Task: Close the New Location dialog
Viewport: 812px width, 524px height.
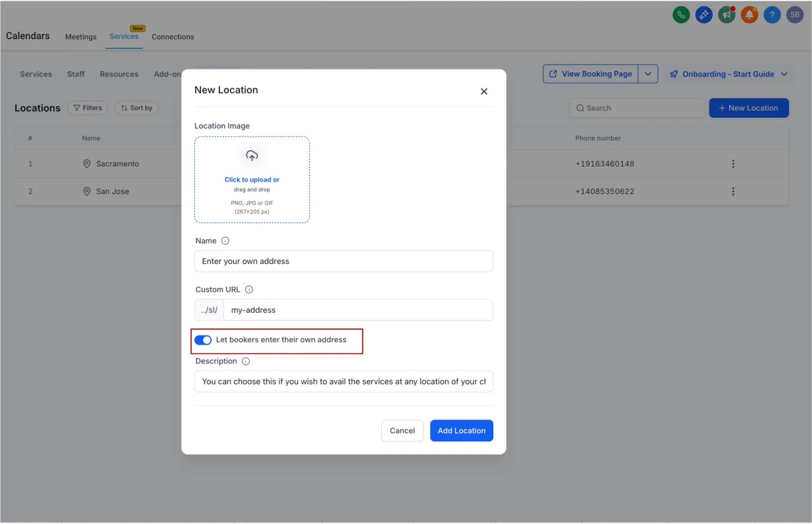Action: [484, 91]
